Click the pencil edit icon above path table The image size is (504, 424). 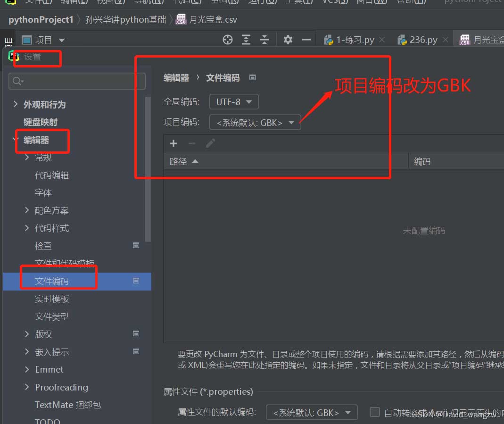tap(210, 143)
